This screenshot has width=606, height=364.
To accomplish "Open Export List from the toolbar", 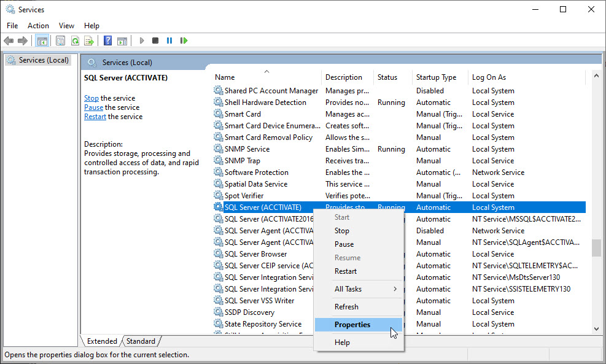I will 89,41.
